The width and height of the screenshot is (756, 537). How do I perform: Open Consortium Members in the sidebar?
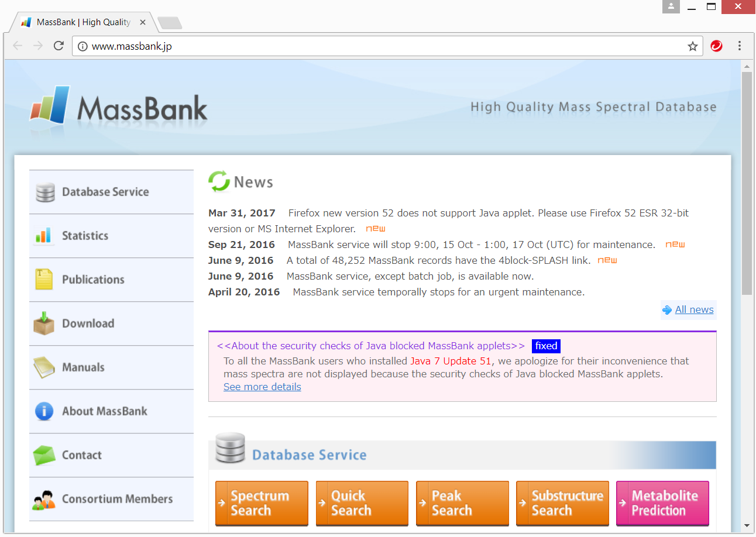111,499
